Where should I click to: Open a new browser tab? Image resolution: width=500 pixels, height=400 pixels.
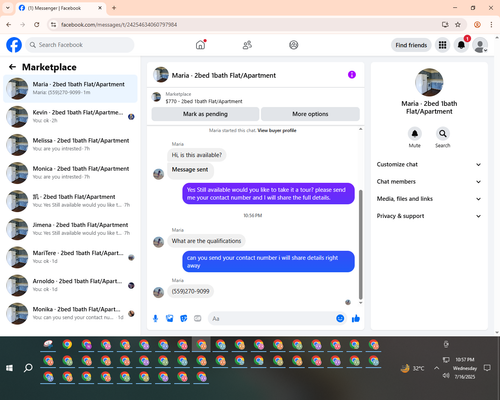click(114, 8)
